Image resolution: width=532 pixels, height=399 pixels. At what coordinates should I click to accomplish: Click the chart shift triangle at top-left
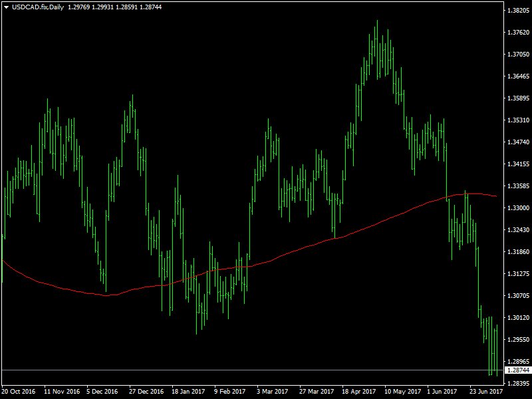pos(6,7)
